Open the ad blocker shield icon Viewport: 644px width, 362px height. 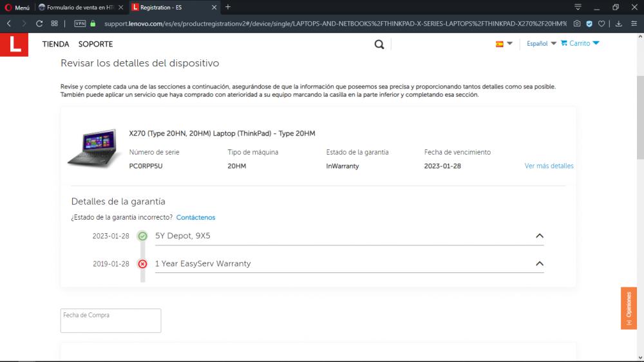589,24
